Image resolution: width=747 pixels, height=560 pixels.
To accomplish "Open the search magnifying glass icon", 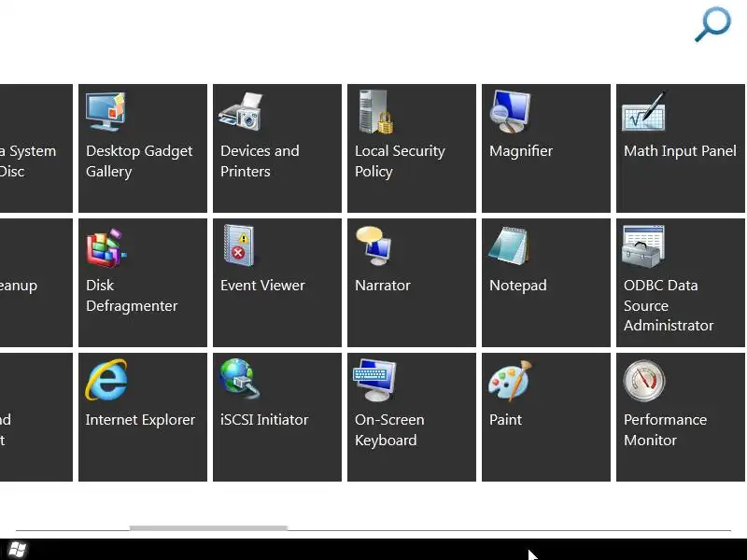I will pyautogui.click(x=712, y=24).
